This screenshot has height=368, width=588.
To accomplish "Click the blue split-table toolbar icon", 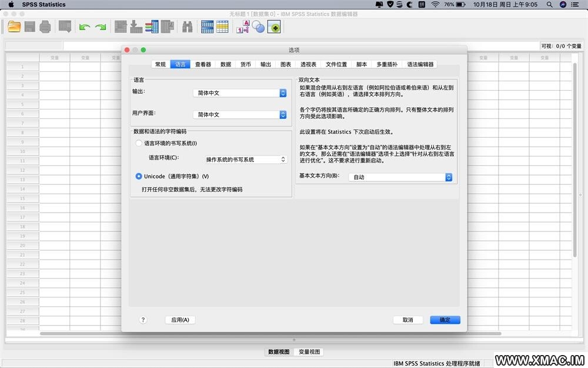I will click(x=207, y=27).
